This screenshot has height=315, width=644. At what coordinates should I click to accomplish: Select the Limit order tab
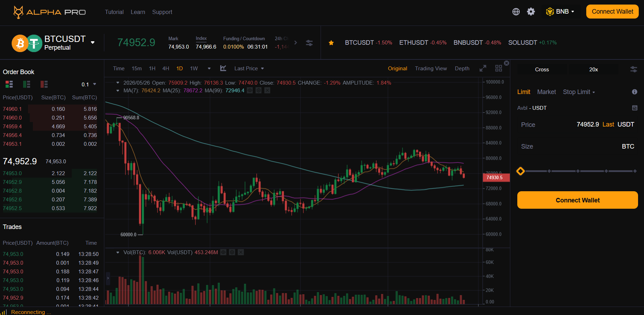point(524,92)
